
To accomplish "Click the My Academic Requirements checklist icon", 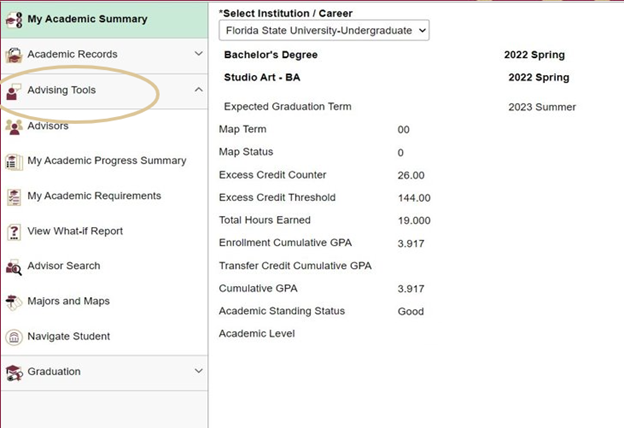I will click(14, 197).
